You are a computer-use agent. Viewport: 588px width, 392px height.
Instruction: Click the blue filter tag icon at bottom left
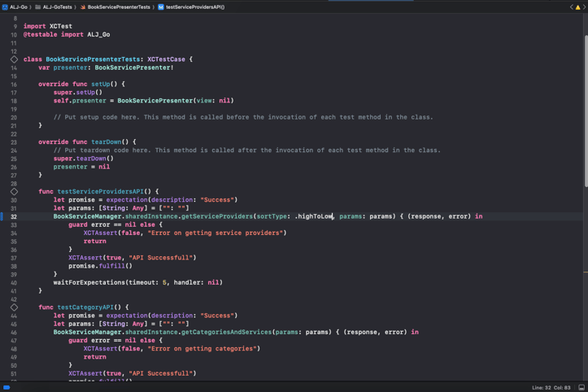point(7,387)
